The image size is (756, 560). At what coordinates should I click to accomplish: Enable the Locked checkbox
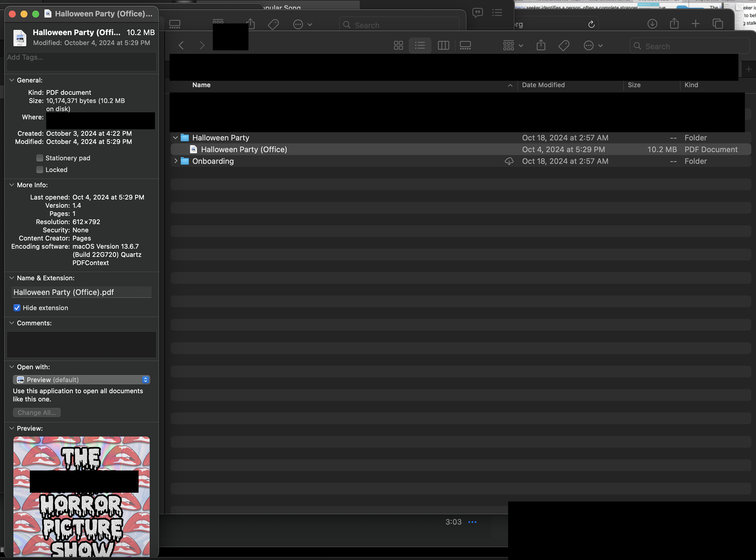[40, 170]
